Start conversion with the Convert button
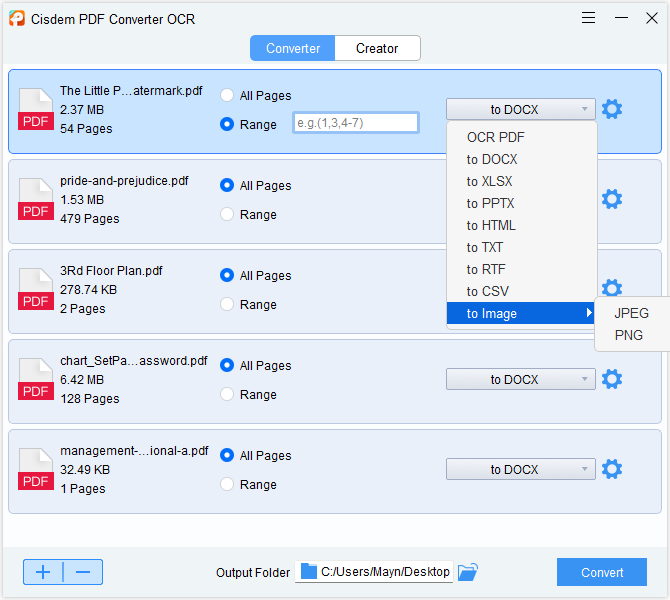The image size is (670, 600). 602,572
